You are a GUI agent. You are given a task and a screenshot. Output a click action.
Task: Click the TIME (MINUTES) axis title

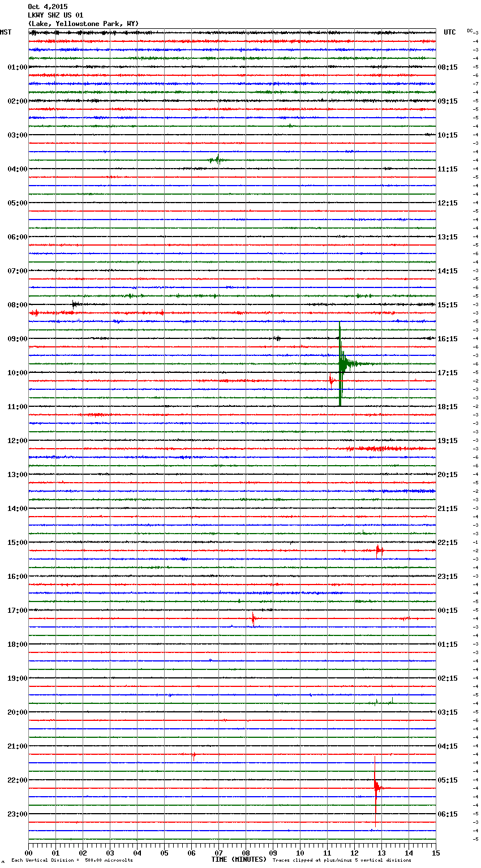239,860
